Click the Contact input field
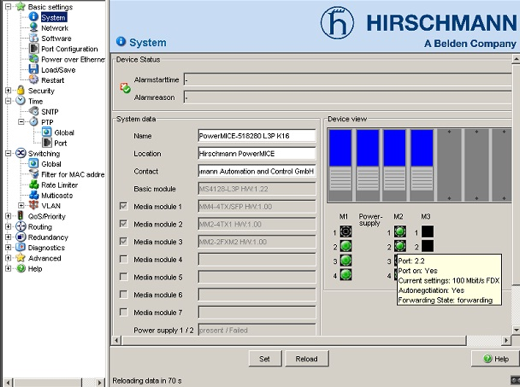Screen dimensions: 520x387 pos(257,171)
